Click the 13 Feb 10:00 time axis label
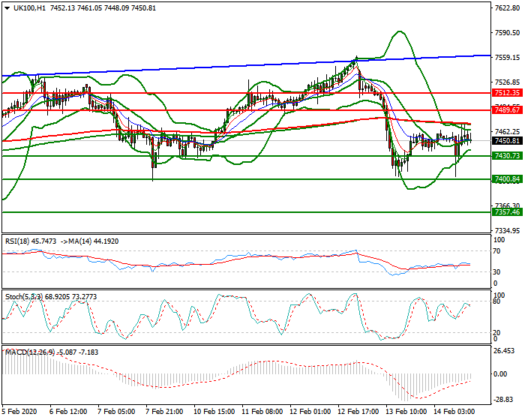 (x=406, y=411)
